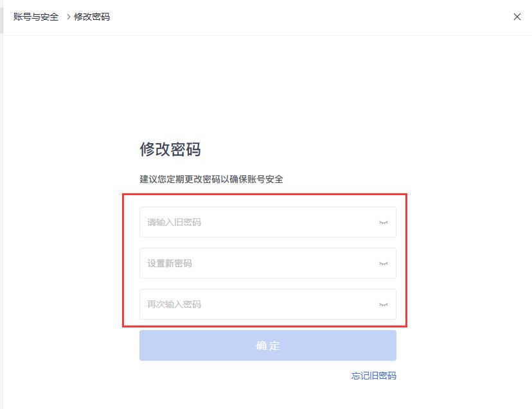Click the closed-eye icon in 设置新密码 row

[384, 263]
